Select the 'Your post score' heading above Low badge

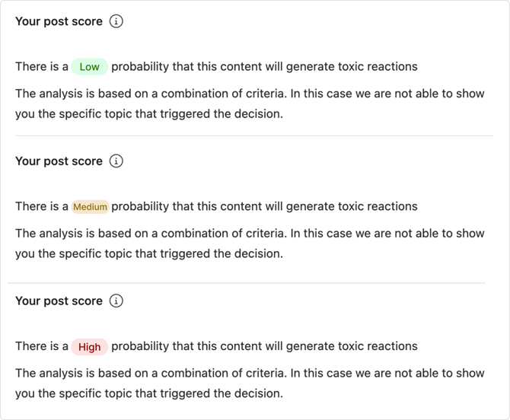tap(59, 21)
